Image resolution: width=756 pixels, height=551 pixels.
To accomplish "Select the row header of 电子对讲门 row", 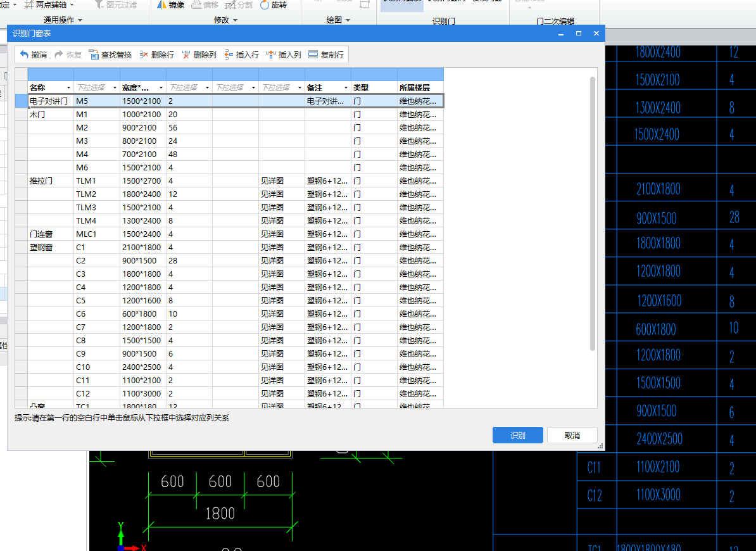I will point(22,101).
